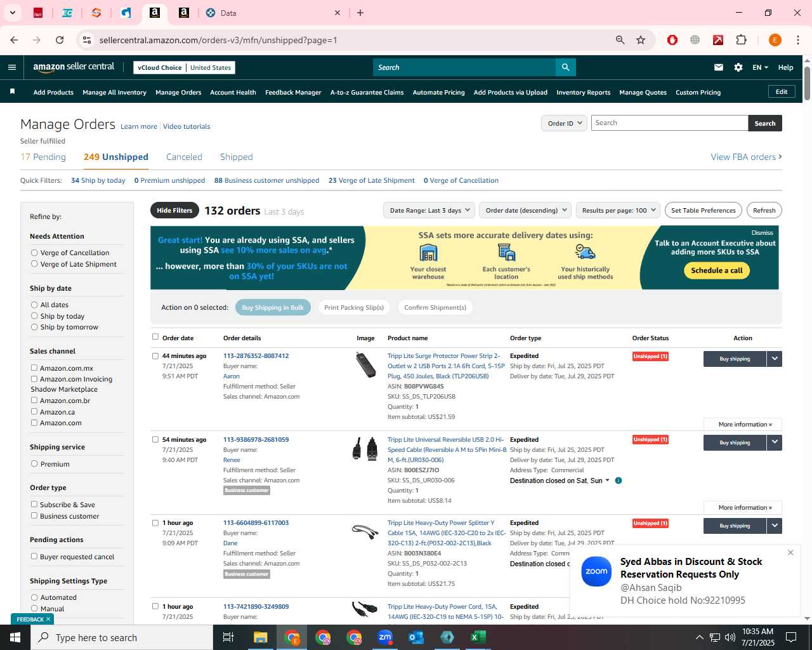Open the EN language dropdown
Screen dimensions: 812x650
click(x=760, y=67)
